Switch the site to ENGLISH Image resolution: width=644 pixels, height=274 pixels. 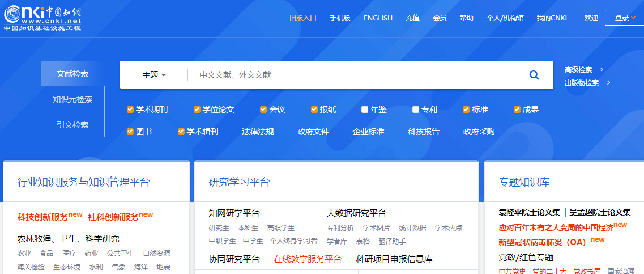coord(378,18)
